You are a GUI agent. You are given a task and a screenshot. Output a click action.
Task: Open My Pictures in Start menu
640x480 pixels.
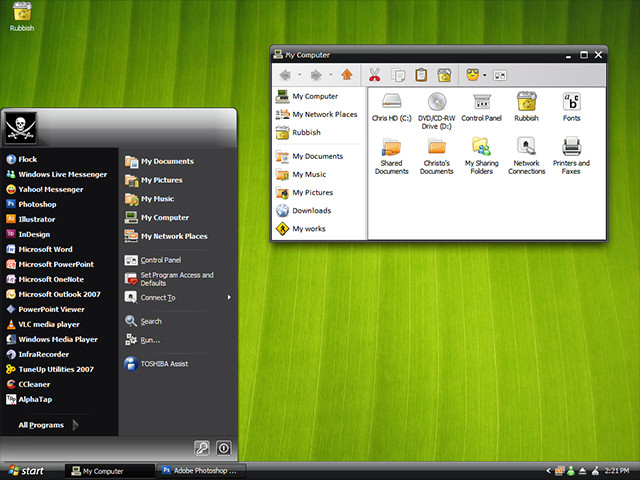point(153,180)
